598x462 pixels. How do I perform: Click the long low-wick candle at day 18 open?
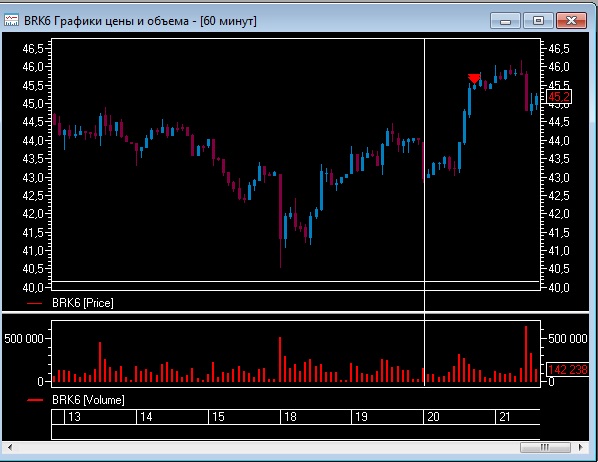pyautogui.click(x=280, y=221)
